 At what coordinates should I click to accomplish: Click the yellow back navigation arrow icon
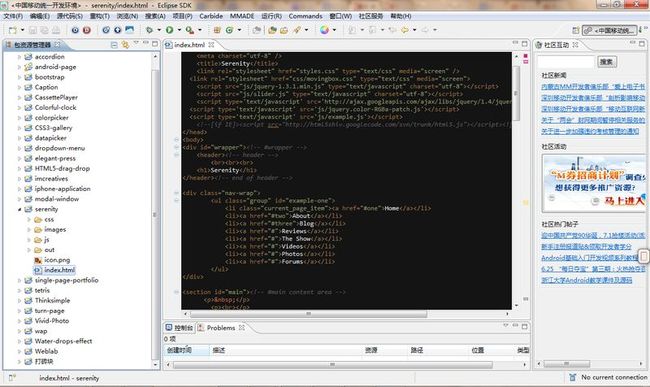coord(405,30)
